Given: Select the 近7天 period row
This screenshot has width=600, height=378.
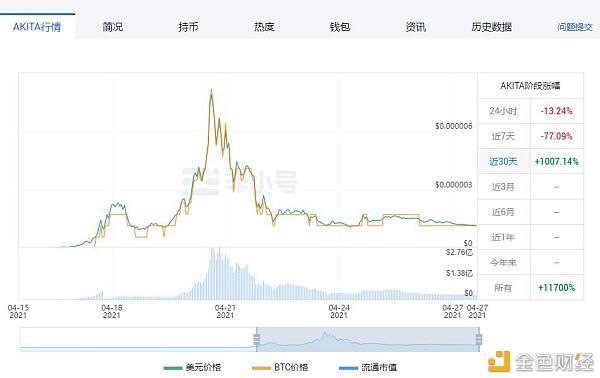Looking at the screenshot, I should [530, 136].
